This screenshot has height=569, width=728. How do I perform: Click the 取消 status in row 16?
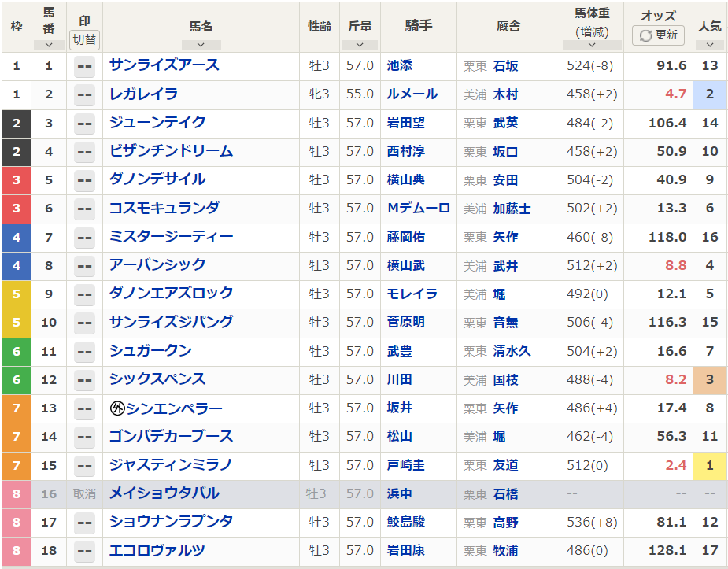[84, 493]
